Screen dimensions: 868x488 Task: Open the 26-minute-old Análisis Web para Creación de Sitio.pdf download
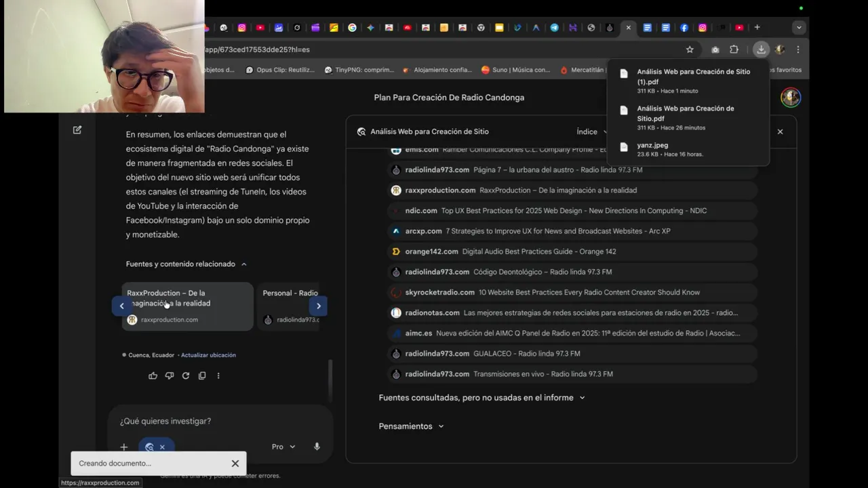point(688,117)
